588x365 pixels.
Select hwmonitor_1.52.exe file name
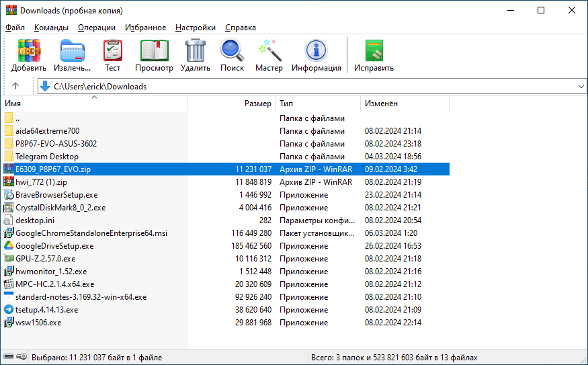51,271
